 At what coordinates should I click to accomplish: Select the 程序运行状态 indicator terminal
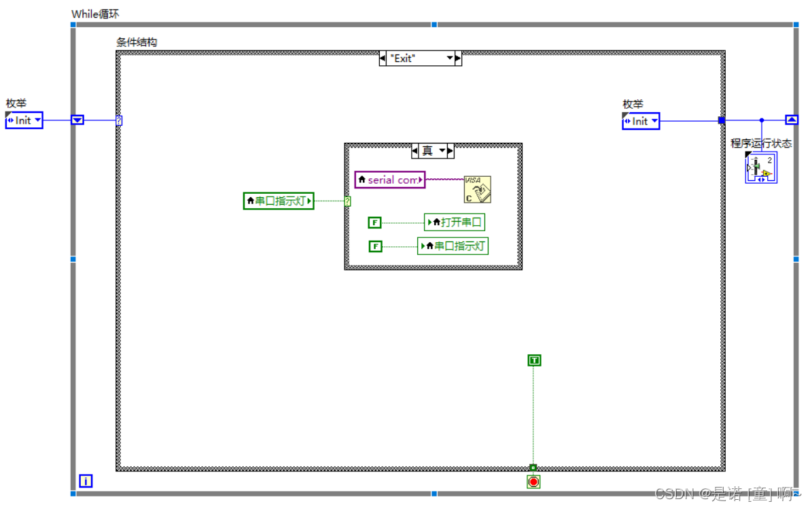[x=761, y=167]
